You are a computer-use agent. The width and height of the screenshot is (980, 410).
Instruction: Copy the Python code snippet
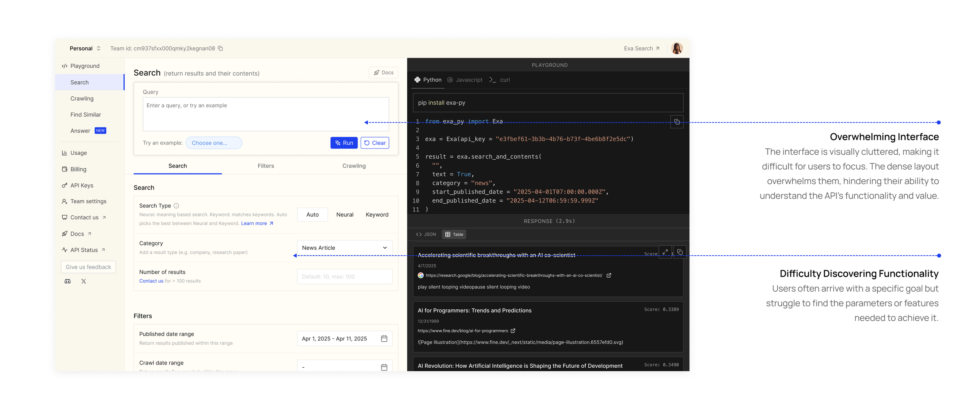click(677, 122)
